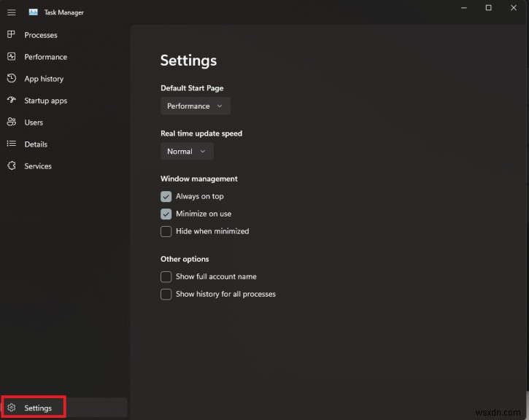Click the Details list icon
This screenshot has width=529, height=420.
pos(12,144)
